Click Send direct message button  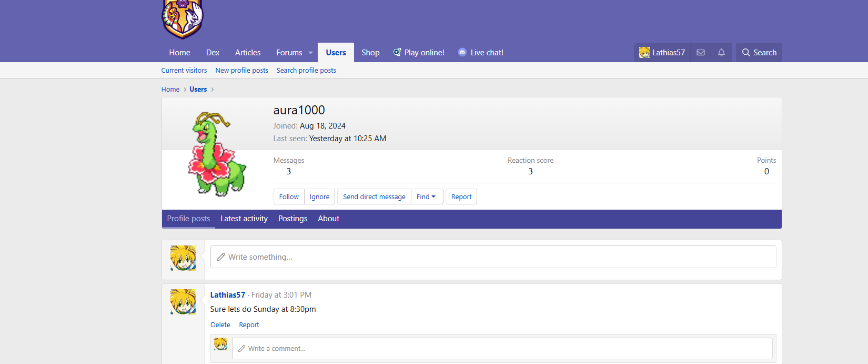(374, 196)
